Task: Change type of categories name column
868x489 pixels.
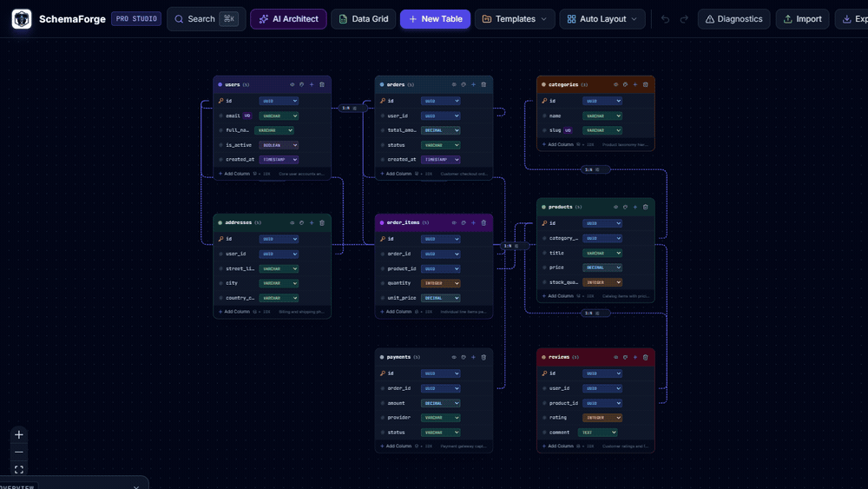Action: (x=602, y=116)
